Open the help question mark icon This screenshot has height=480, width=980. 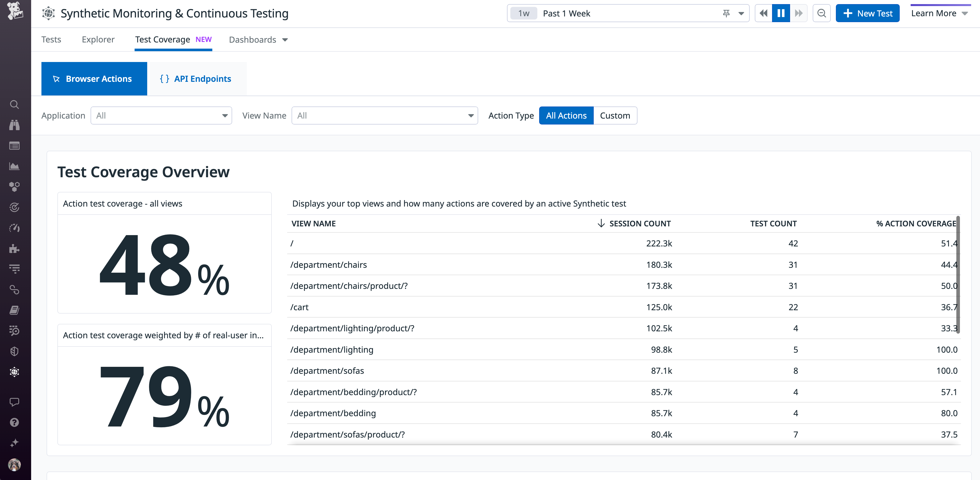pyautogui.click(x=14, y=423)
